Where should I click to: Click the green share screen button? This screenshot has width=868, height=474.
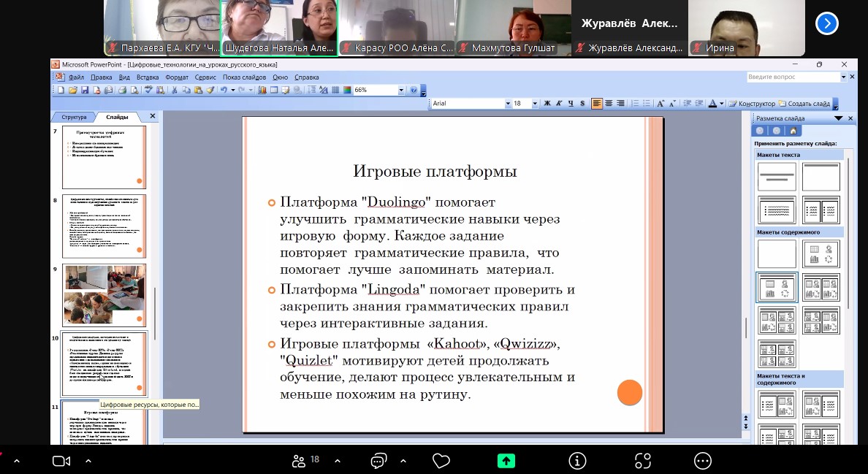tap(506, 461)
